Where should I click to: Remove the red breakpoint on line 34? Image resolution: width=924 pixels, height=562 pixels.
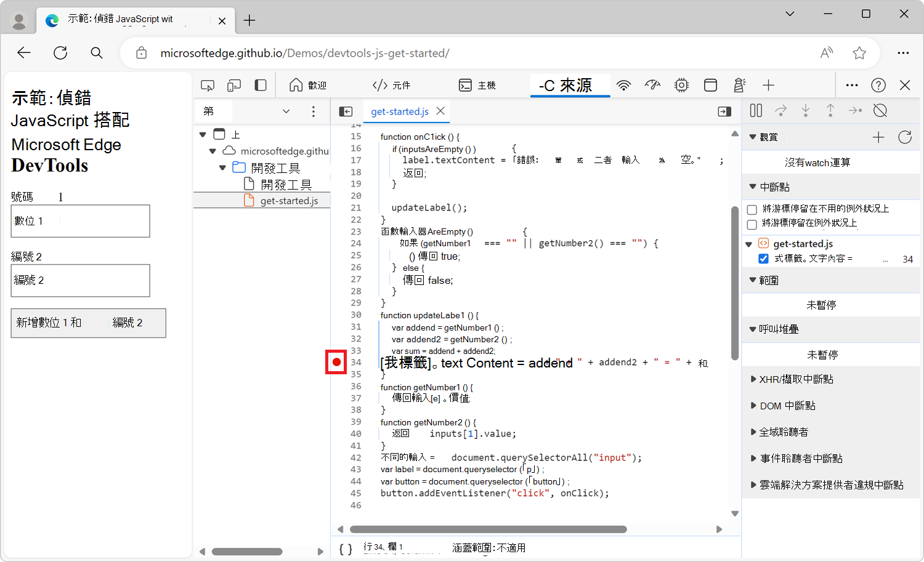(336, 362)
